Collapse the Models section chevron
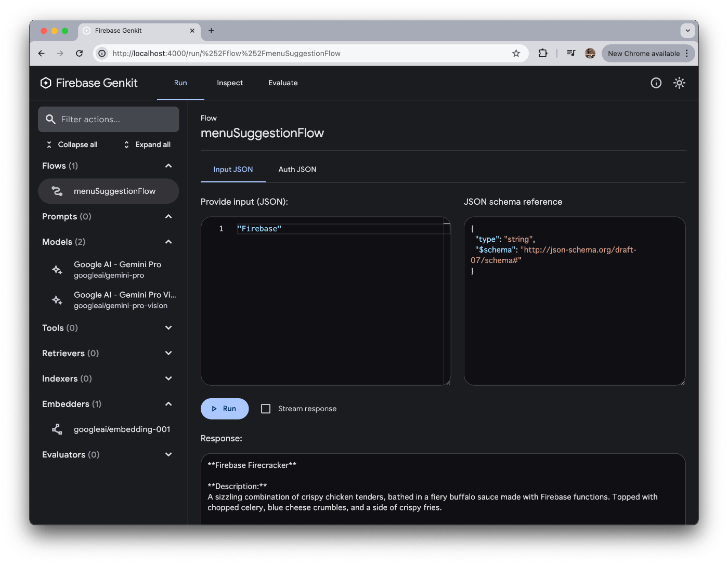Viewport: 728px width, 564px height. point(168,242)
